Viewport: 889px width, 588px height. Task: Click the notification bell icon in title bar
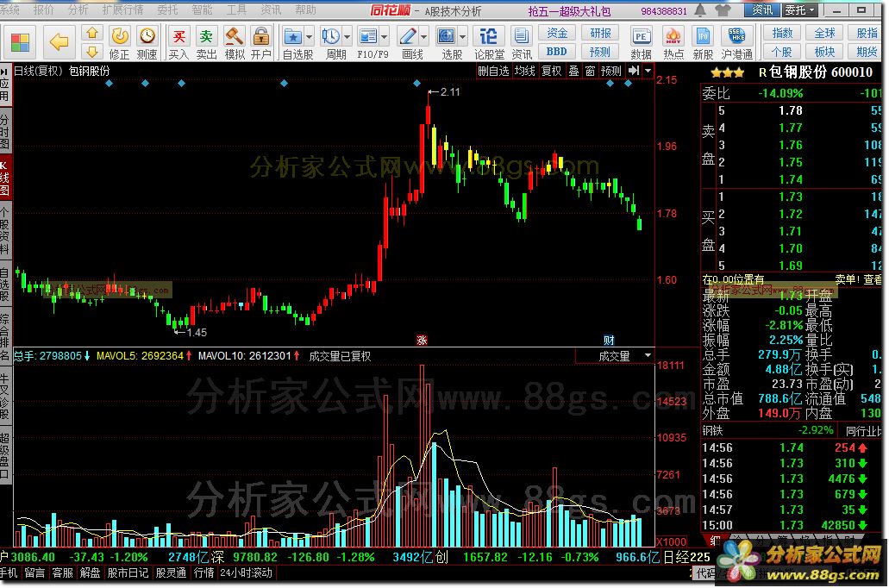point(701,10)
